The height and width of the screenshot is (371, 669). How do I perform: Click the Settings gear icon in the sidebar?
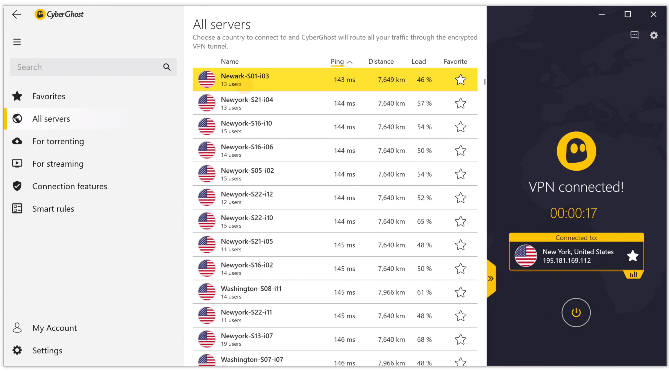pos(17,350)
